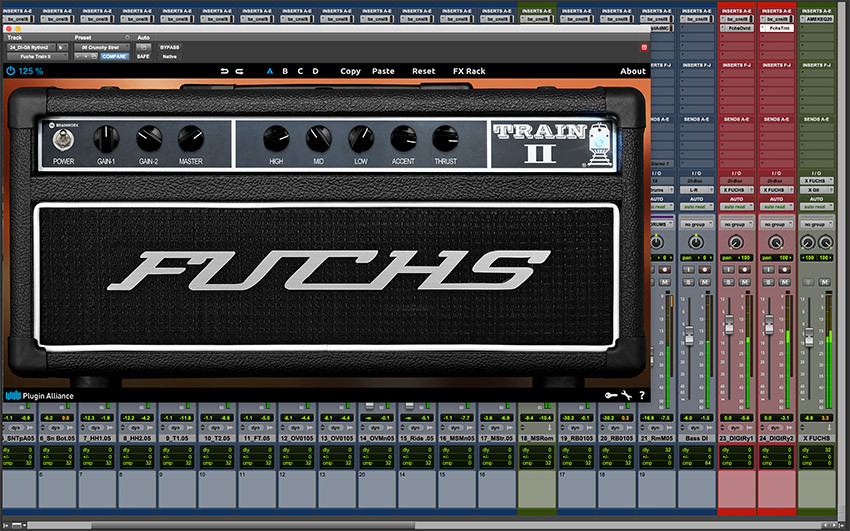Click the plugin power icon beside 125 %

click(10, 72)
